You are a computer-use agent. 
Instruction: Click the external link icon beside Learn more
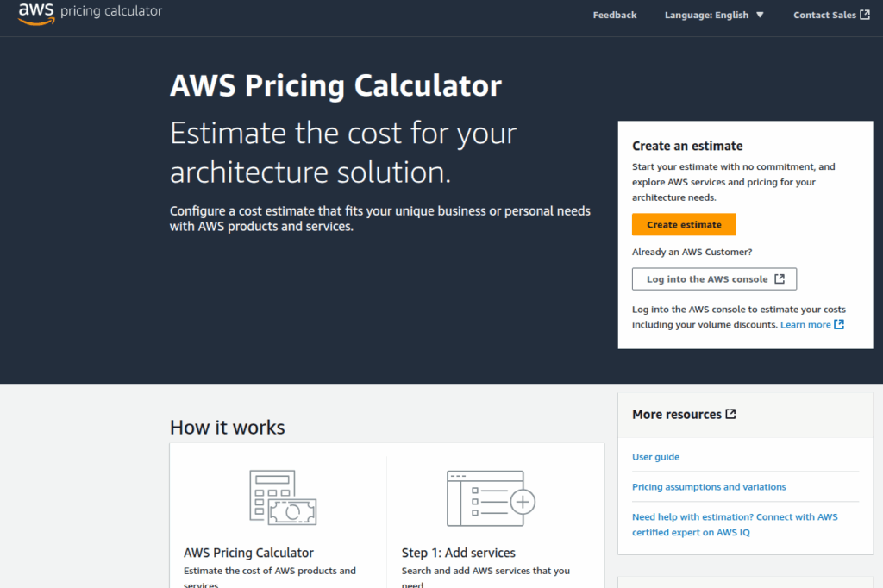point(838,323)
